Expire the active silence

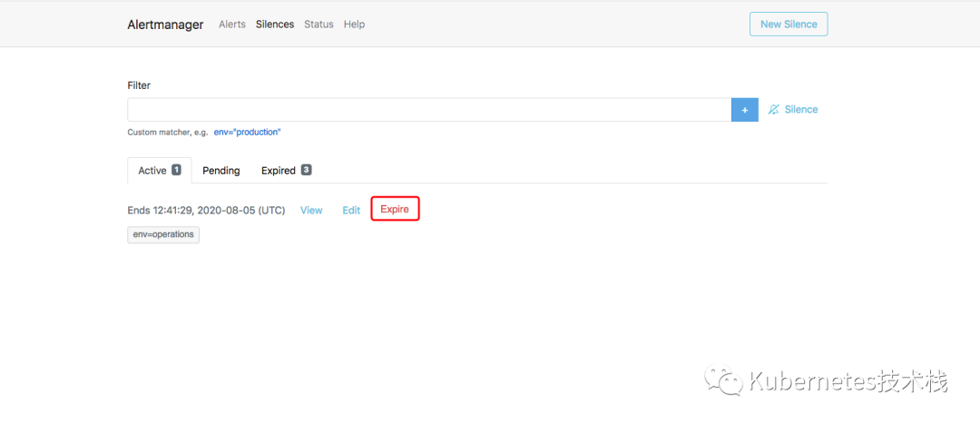pyautogui.click(x=395, y=209)
